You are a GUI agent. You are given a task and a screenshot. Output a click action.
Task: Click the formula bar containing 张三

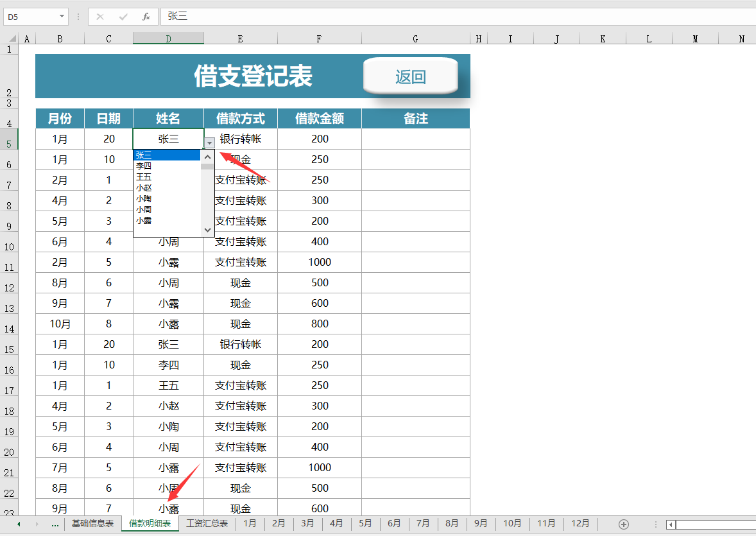point(458,17)
